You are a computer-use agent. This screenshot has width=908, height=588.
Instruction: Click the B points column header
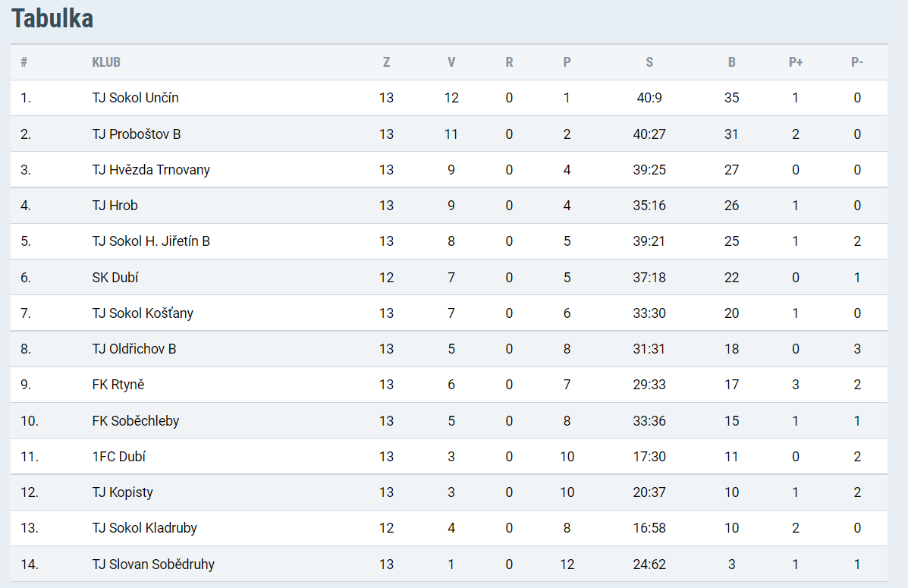point(731,62)
